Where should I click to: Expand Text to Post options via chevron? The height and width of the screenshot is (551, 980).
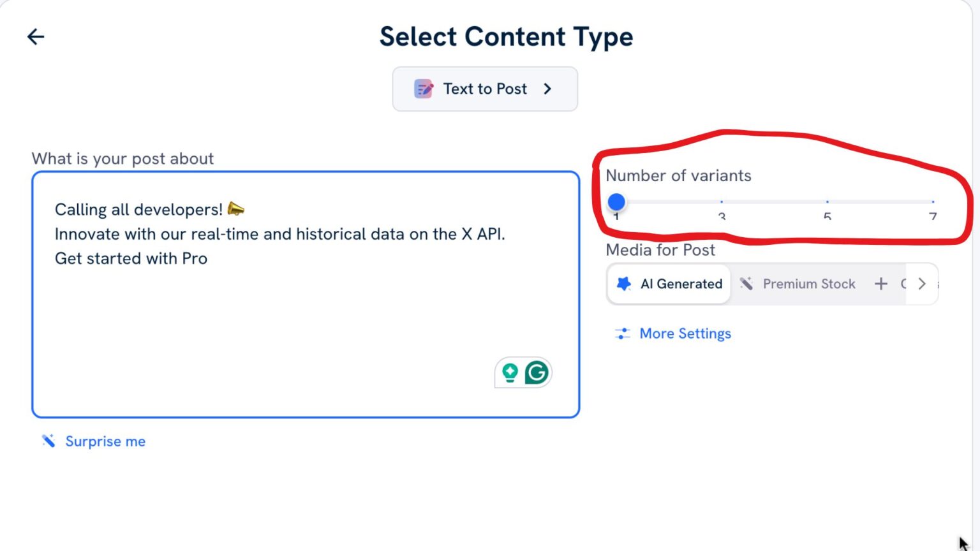click(x=547, y=89)
